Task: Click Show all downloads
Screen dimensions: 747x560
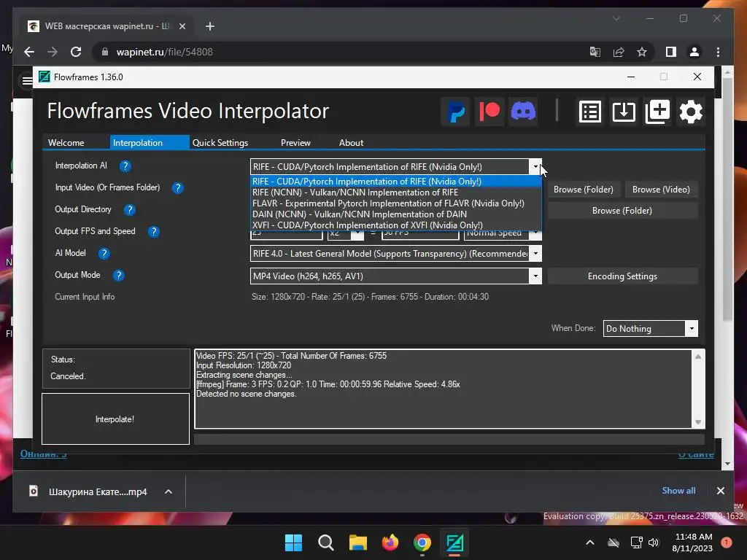Action: (x=678, y=491)
